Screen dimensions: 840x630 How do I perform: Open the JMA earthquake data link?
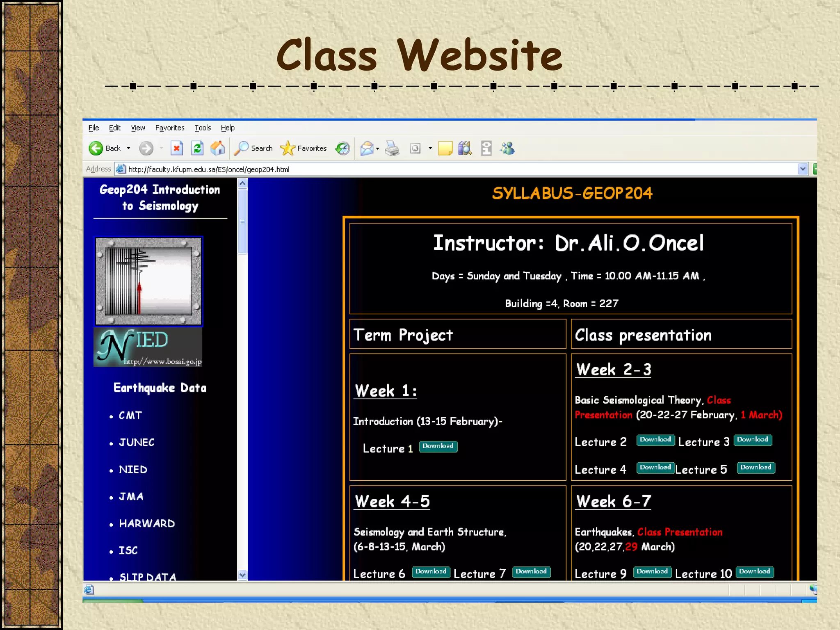(131, 497)
